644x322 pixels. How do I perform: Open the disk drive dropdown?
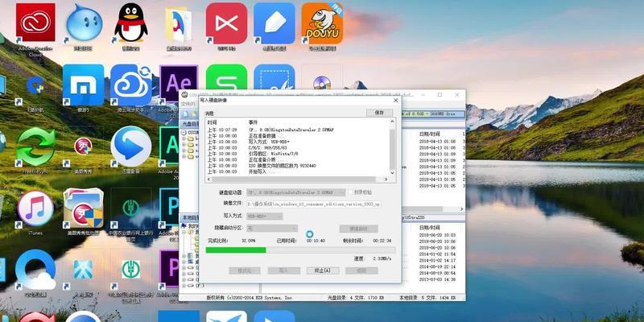coord(295,192)
